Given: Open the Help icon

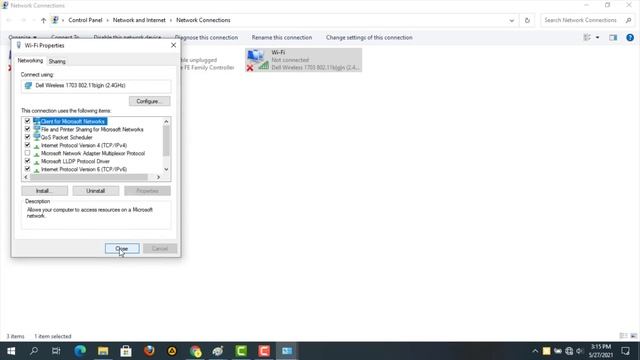Looking at the screenshot, I should [630, 38].
